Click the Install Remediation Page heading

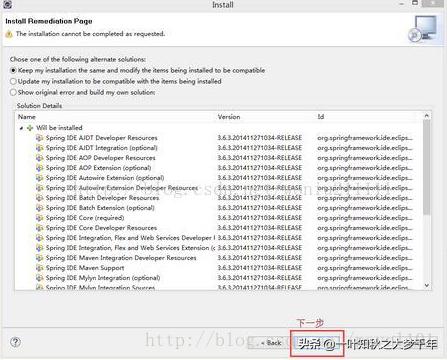(49, 21)
